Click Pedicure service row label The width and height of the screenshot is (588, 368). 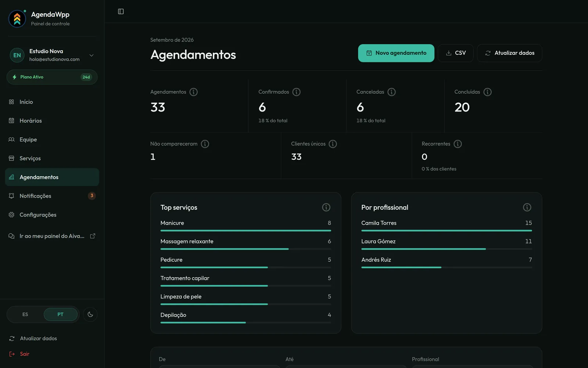[x=171, y=260]
